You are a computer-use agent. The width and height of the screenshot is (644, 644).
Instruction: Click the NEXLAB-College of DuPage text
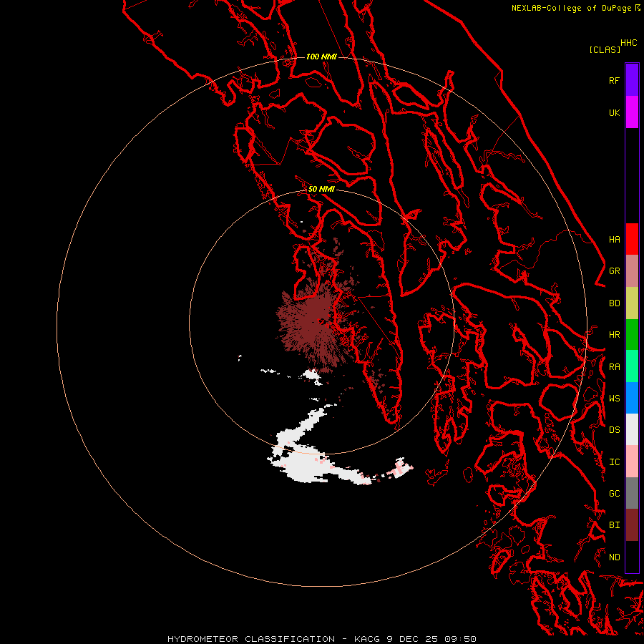571,8
